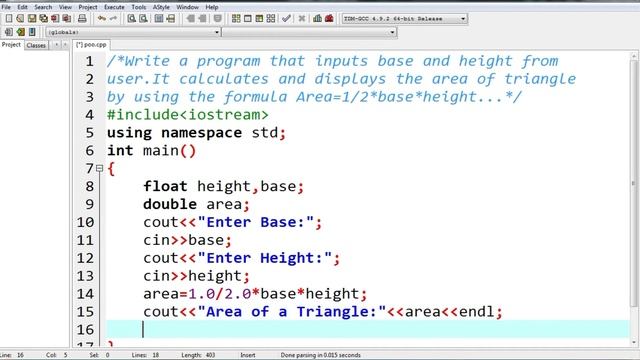Open the File menu

6,7
